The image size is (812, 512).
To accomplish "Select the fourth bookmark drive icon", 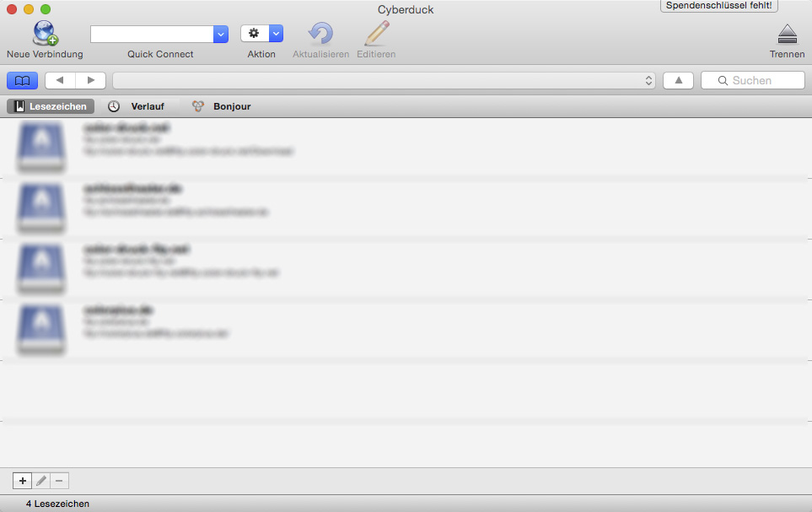I will 41,329.
